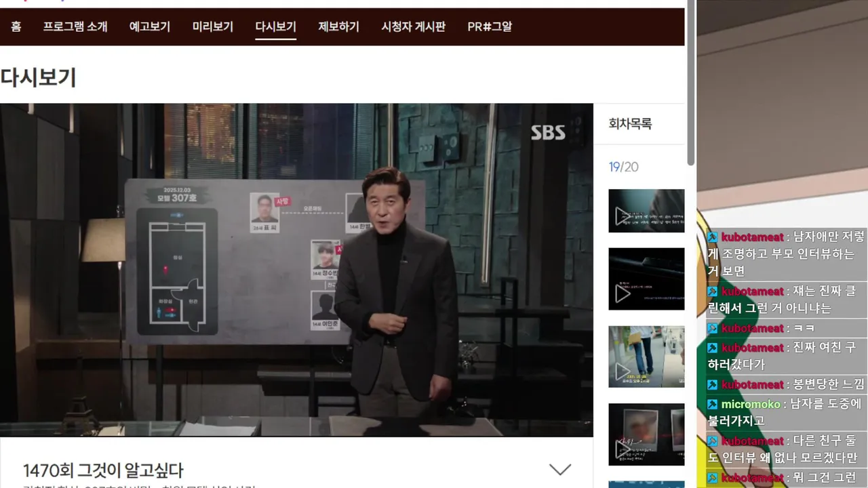The height and width of the screenshot is (488, 868).
Task: Click the SBS logo in the video
Action: click(x=548, y=133)
